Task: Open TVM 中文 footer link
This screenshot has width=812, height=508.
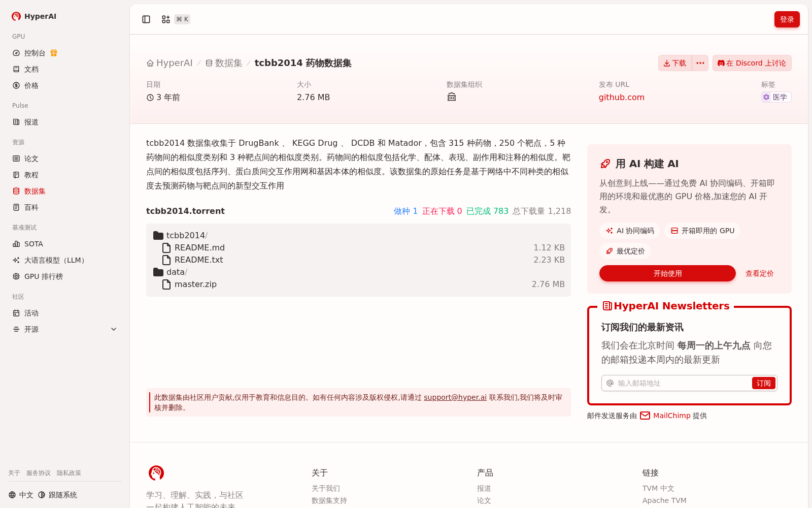Action: (x=658, y=488)
